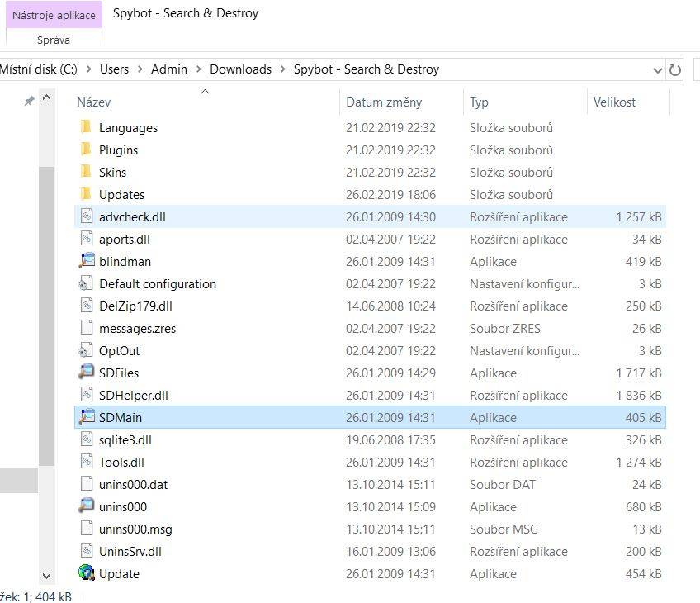Open the address bar history dropdown
Viewport: 700px width, 603px height.
[x=658, y=70]
